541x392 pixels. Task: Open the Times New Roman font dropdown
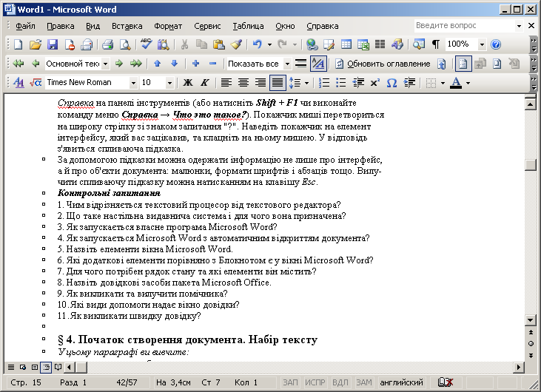coord(133,83)
